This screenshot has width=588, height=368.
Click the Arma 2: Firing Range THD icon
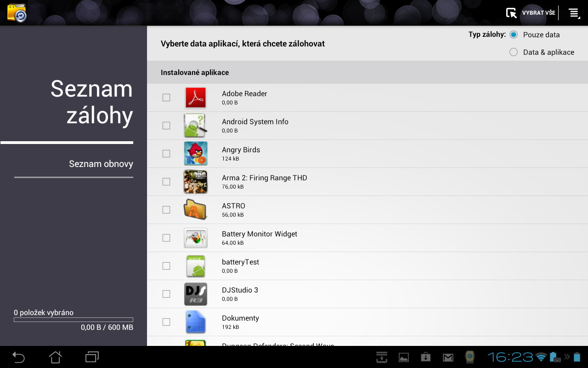(x=196, y=181)
